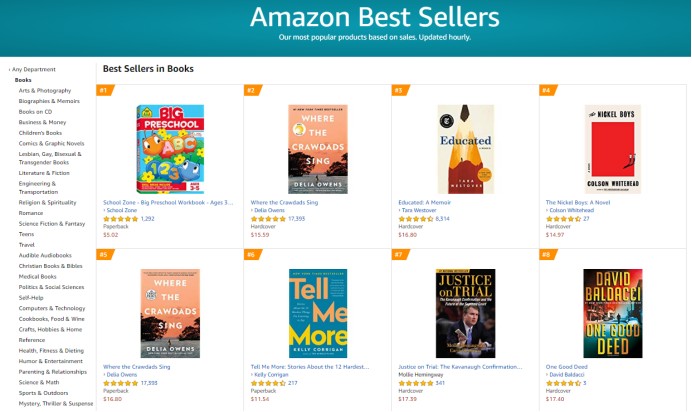Open the Cookbooks, Food & Wine category
This screenshot has height=412, width=692.
click(x=51, y=319)
